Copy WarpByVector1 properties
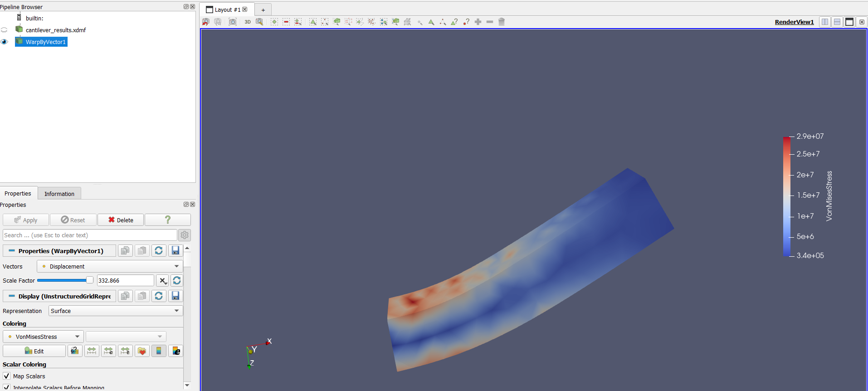This screenshot has width=868, height=391. click(125, 250)
